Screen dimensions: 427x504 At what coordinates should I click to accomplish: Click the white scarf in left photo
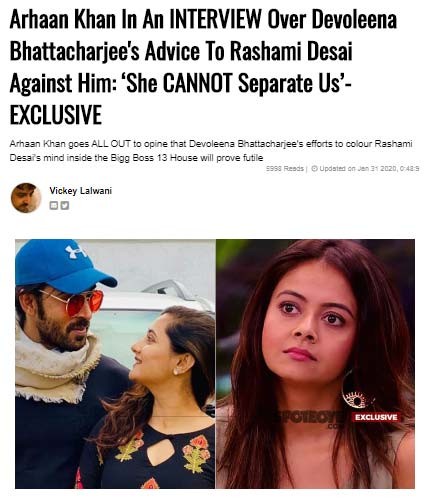click(x=55, y=363)
